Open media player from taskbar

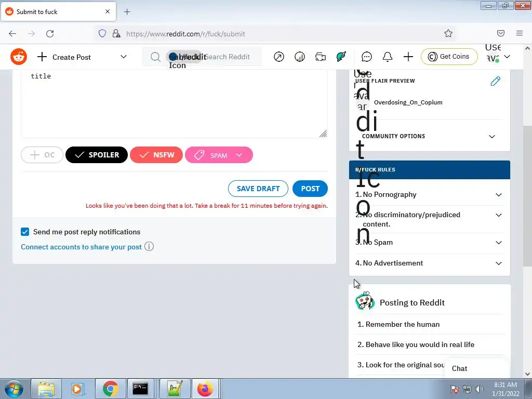(x=77, y=389)
